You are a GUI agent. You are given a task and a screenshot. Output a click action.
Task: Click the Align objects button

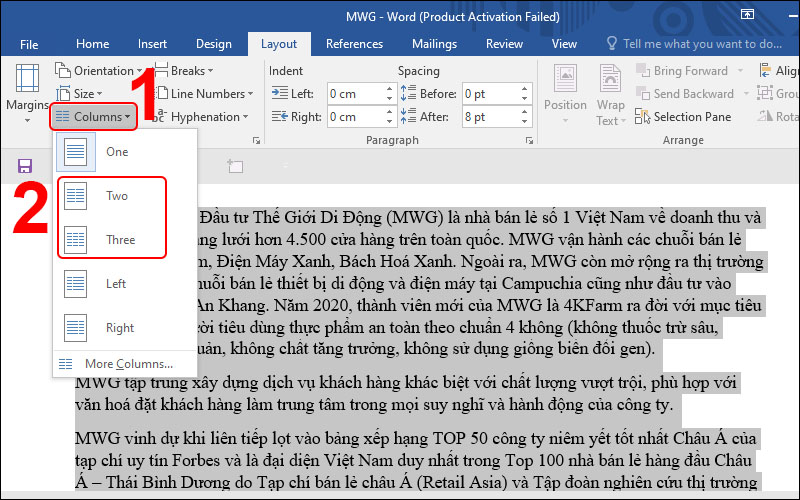pyautogui.click(x=778, y=70)
